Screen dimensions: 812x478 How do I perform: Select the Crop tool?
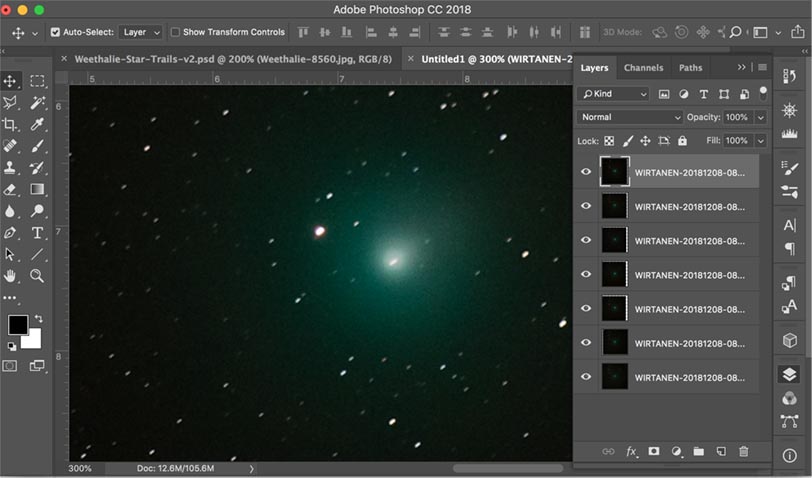click(10, 124)
